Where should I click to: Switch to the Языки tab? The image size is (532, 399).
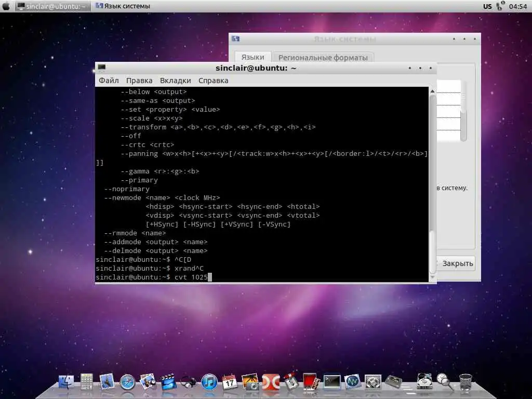pos(253,57)
